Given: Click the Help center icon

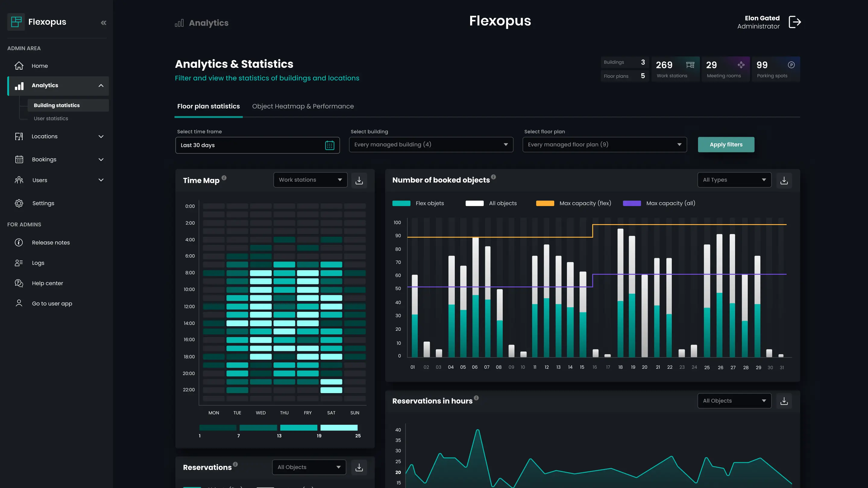Looking at the screenshot, I should tap(19, 283).
